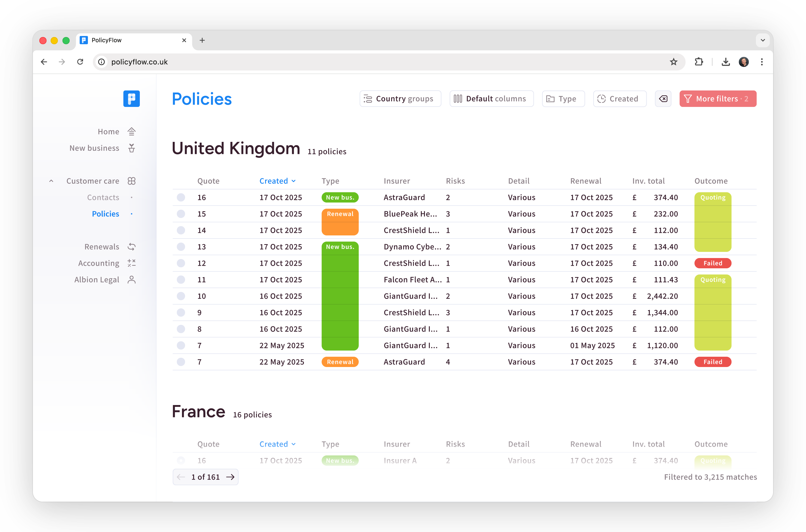The width and height of the screenshot is (806, 532).
Task: Open the Country groups filter
Action: click(x=400, y=98)
